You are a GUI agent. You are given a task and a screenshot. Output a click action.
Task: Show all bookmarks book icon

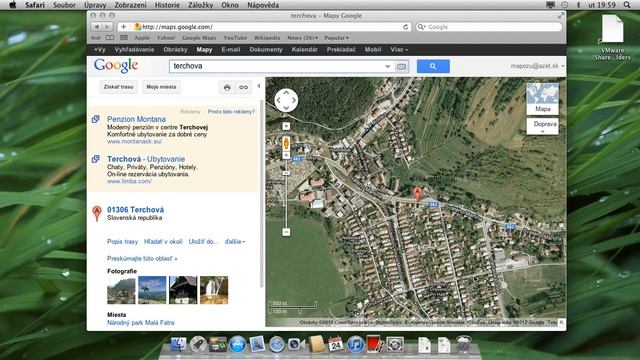110,38
